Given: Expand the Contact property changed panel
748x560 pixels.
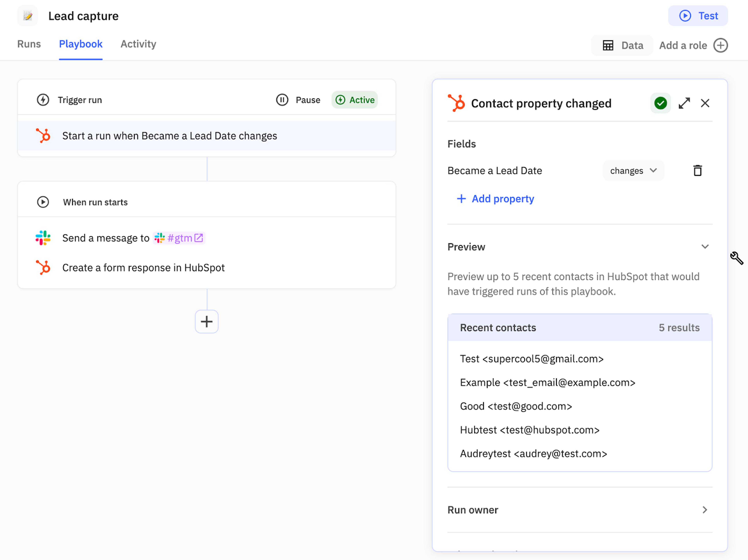Looking at the screenshot, I should [684, 103].
